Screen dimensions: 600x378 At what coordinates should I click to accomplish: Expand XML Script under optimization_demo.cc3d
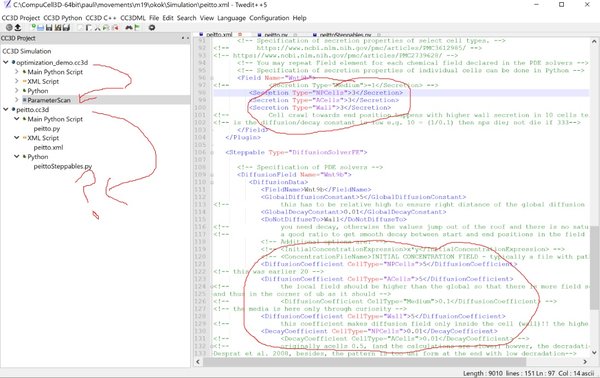17,81
